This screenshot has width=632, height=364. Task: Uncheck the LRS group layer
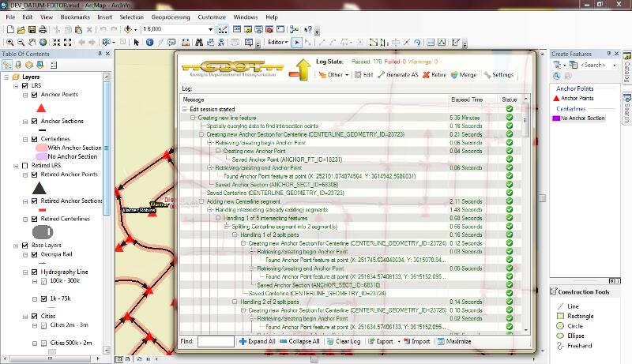(x=25, y=86)
